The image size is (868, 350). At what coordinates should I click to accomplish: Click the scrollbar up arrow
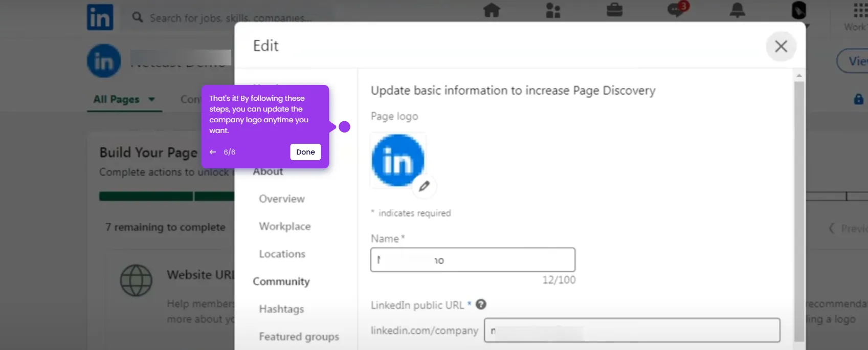799,76
